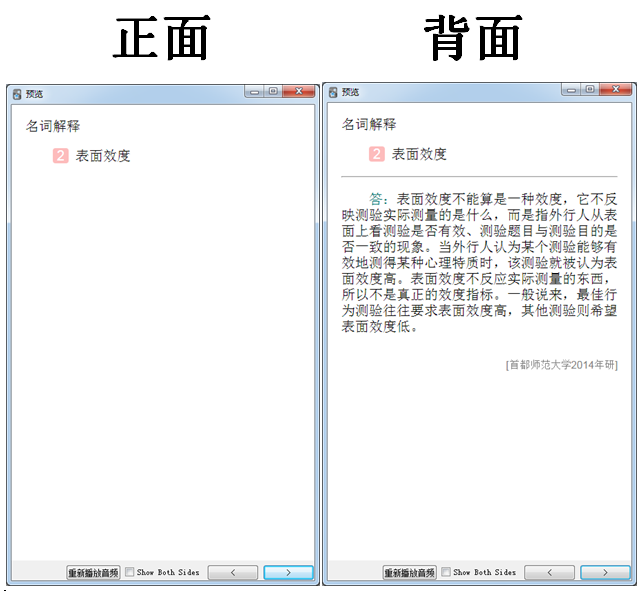This screenshot has height=591, width=639.
Task: Close the right preview window
Action: tap(616, 90)
